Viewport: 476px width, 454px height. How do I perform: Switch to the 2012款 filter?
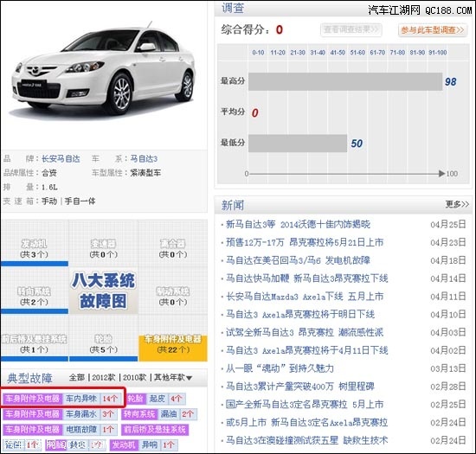[104, 378]
